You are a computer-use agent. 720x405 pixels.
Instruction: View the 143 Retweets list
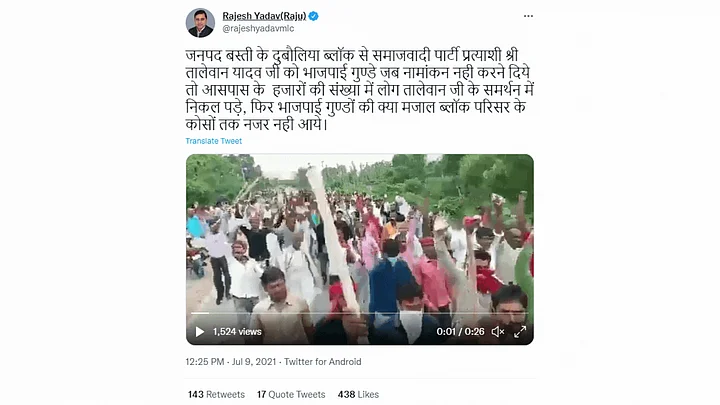tap(216, 394)
